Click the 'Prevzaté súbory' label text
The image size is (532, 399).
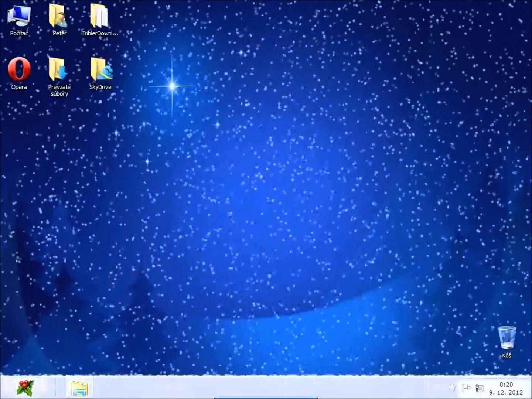pyautogui.click(x=59, y=91)
